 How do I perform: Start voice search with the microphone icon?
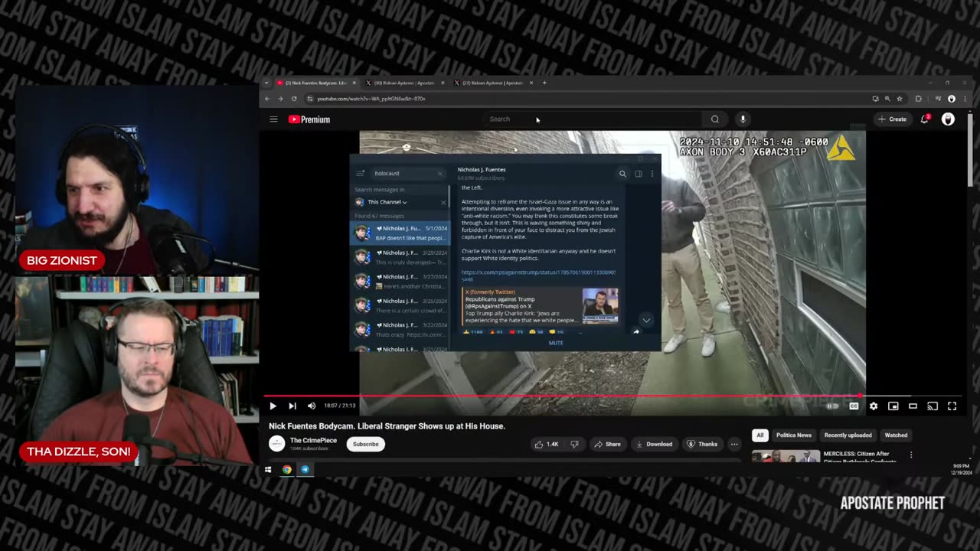[743, 119]
